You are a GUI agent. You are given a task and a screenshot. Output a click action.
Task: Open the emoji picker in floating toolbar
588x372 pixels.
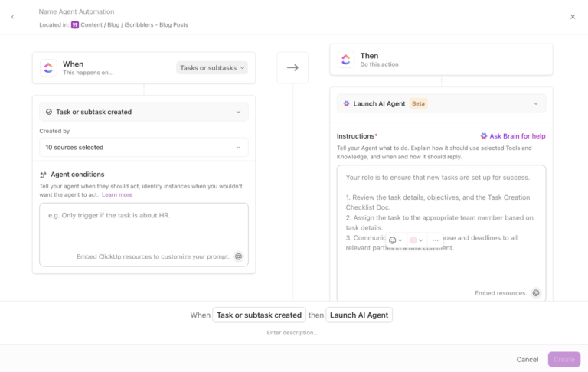click(395, 240)
